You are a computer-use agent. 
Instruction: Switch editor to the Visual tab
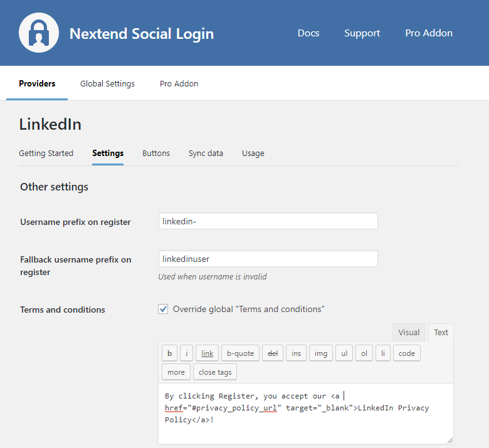coord(409,333)
